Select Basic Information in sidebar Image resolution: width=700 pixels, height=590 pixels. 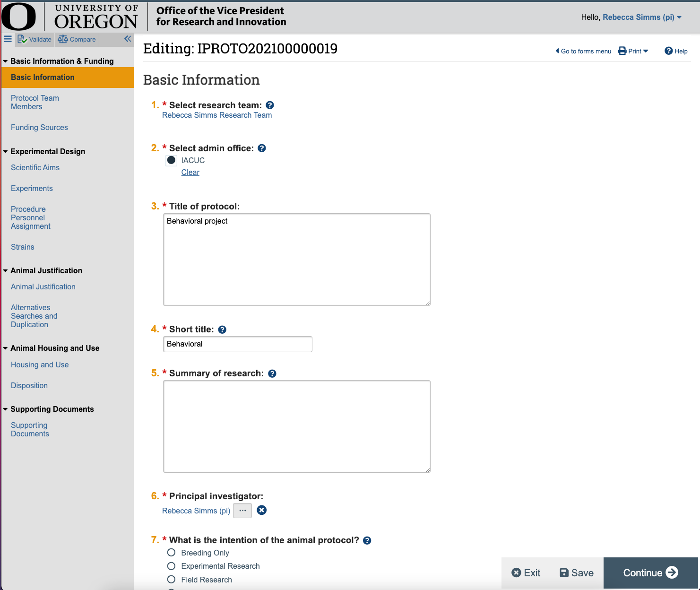[x=68, y=78]
